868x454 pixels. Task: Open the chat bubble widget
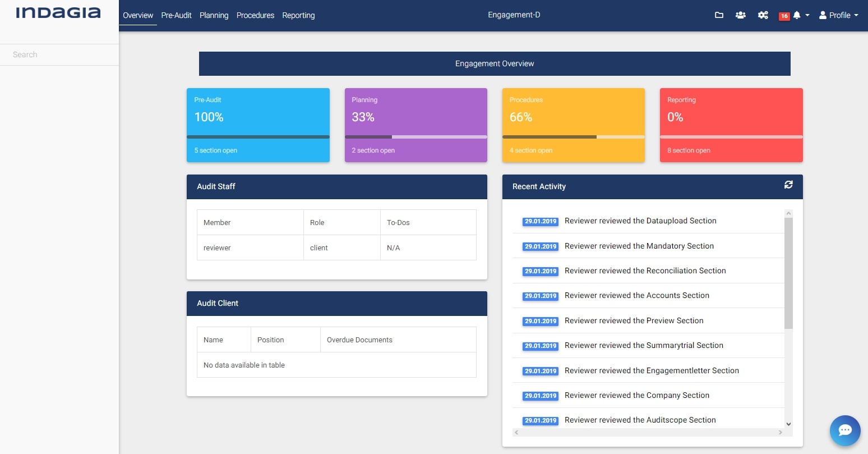coord(845,430)
